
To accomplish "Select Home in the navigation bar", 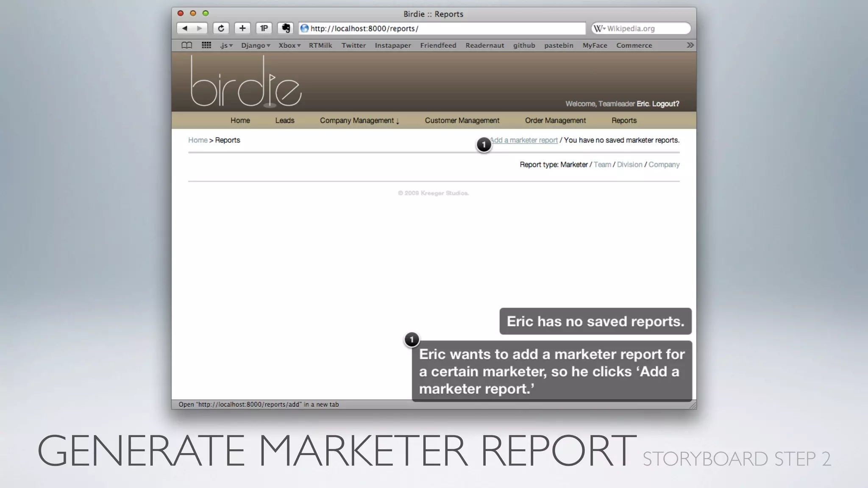I will point(240,120).
